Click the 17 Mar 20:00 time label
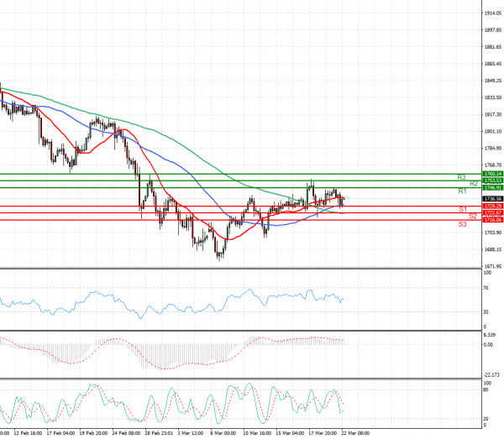504x439 pixels. [323, 433]
